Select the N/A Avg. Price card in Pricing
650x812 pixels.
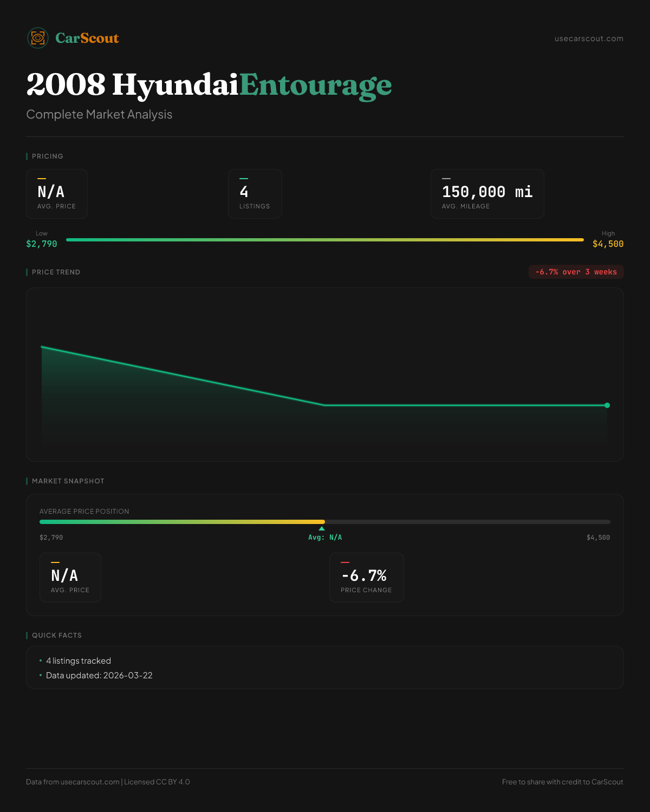(x=57, y=194)
